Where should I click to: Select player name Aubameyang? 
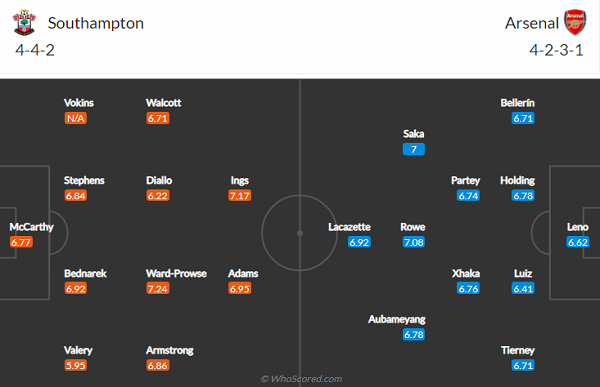(x=397, y=319)
